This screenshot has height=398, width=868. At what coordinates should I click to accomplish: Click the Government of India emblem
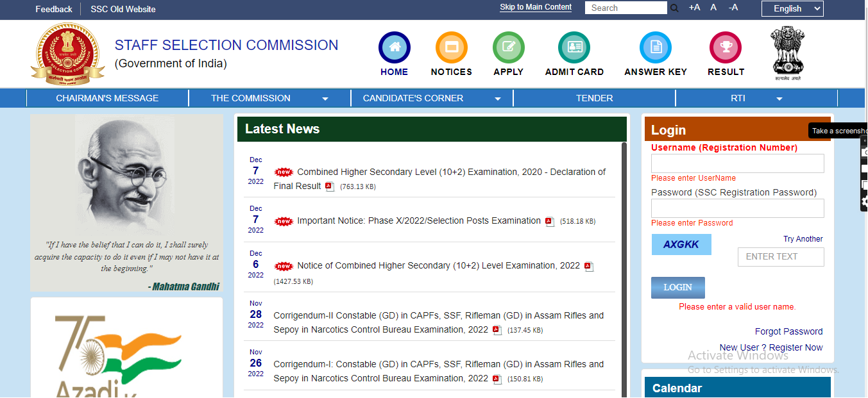click(787, 53)
